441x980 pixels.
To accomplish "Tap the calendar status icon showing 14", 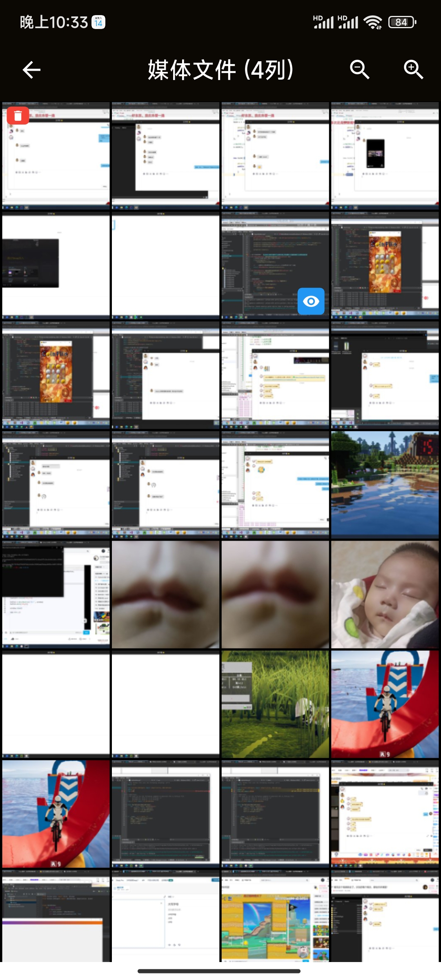I will click(x=98, y=22).
